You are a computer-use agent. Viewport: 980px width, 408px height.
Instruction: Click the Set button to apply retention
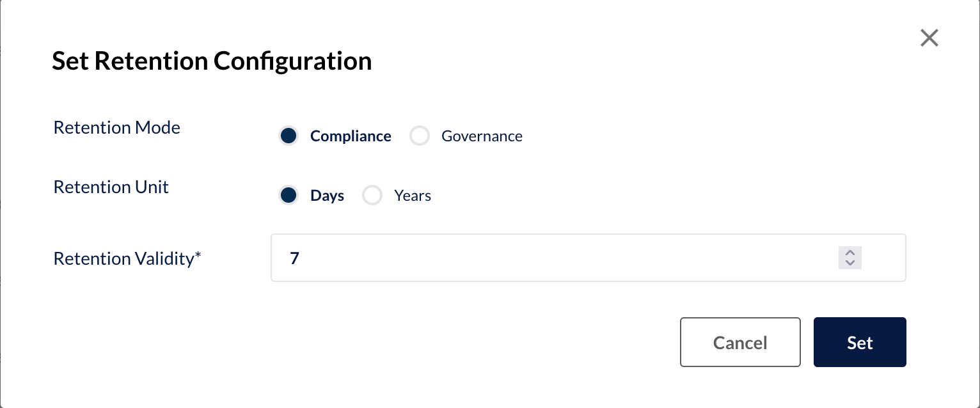coord(859,342)
